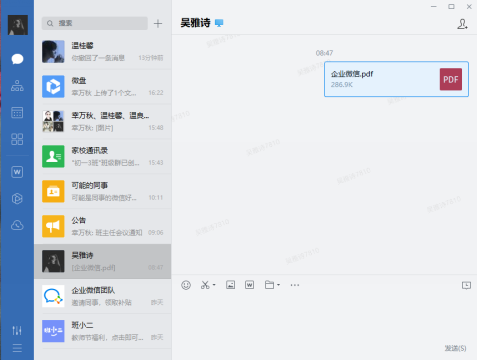This screenshot has width=478, height=361.
Task: Open the 家校通讯录 conversation
Action: [103, 157]
